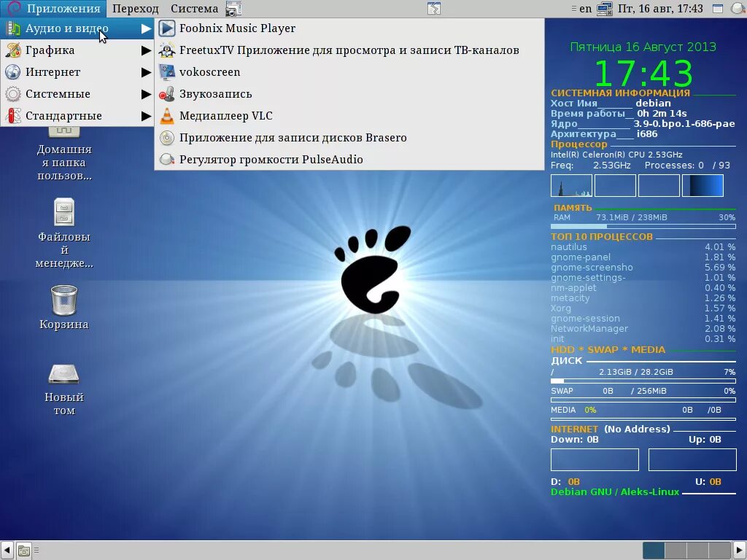Expand the Системные submenu arrow
The height and width of the screenshot is (560, 747).
[146, 94]
